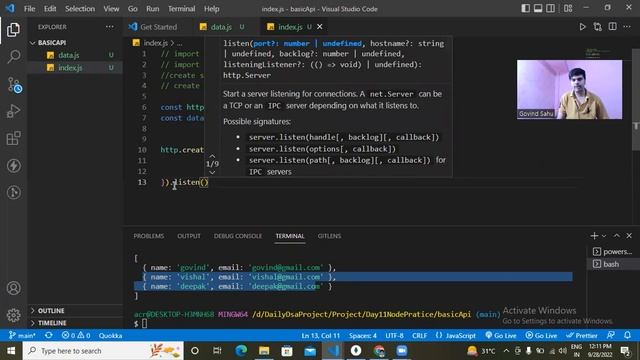Open the View menu
This screenshot has height=360, width=640.
111,9
